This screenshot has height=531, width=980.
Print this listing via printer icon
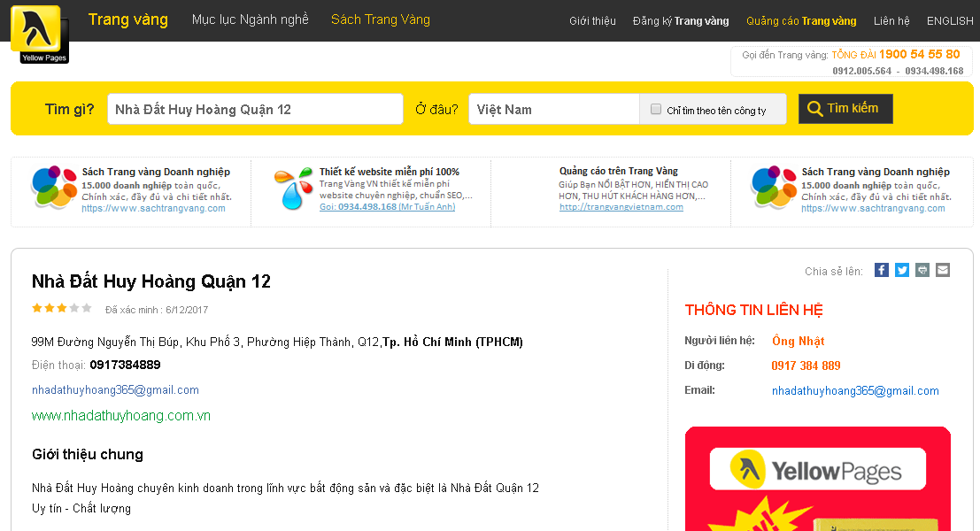tap(922, 270)
